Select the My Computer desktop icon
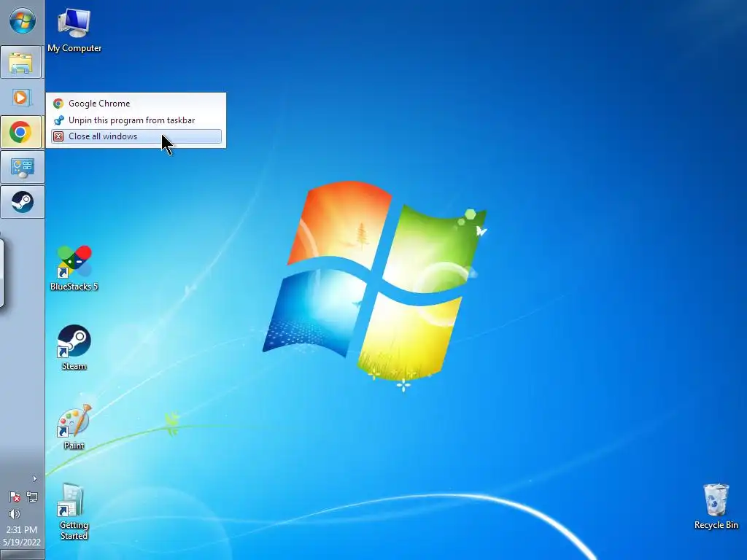This screenshot has width=747, height=560. point(74,31)
